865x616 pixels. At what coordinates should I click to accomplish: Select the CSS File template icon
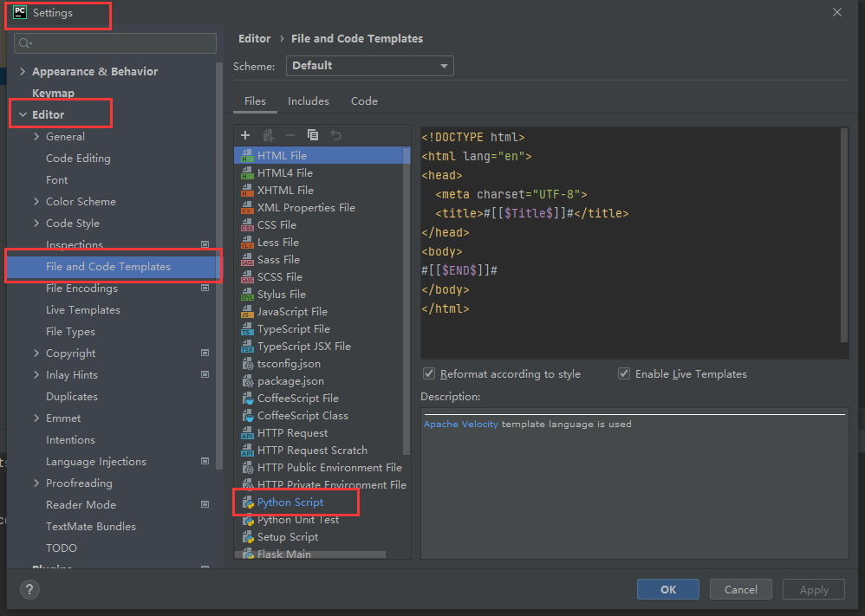click(248, 225)
